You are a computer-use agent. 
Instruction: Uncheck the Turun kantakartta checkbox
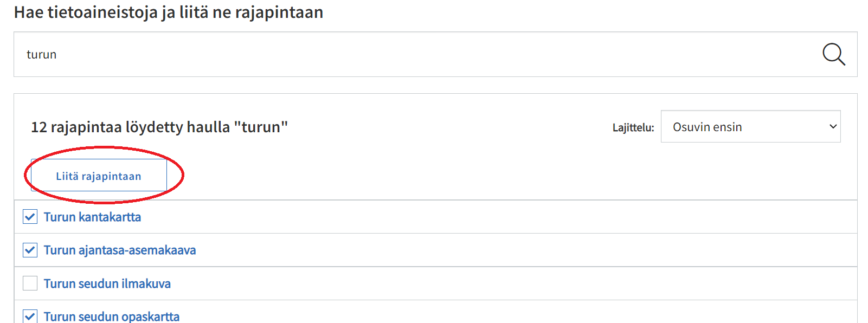pos(30,217)
